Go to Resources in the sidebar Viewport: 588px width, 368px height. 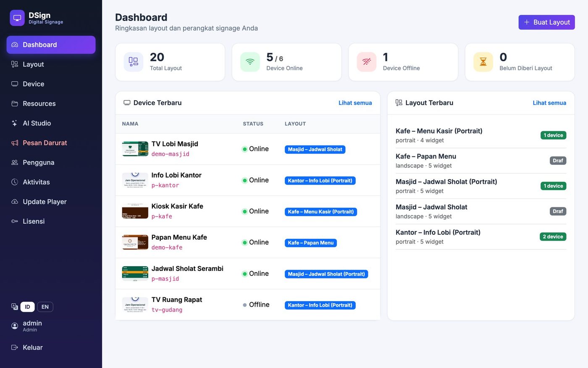[x=51, y=103]
